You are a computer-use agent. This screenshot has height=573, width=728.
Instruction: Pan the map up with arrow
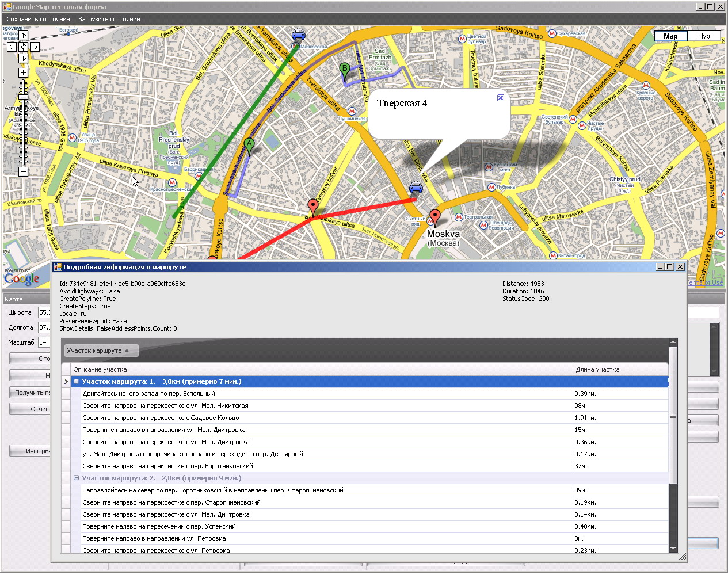click(x=23, y=36)
